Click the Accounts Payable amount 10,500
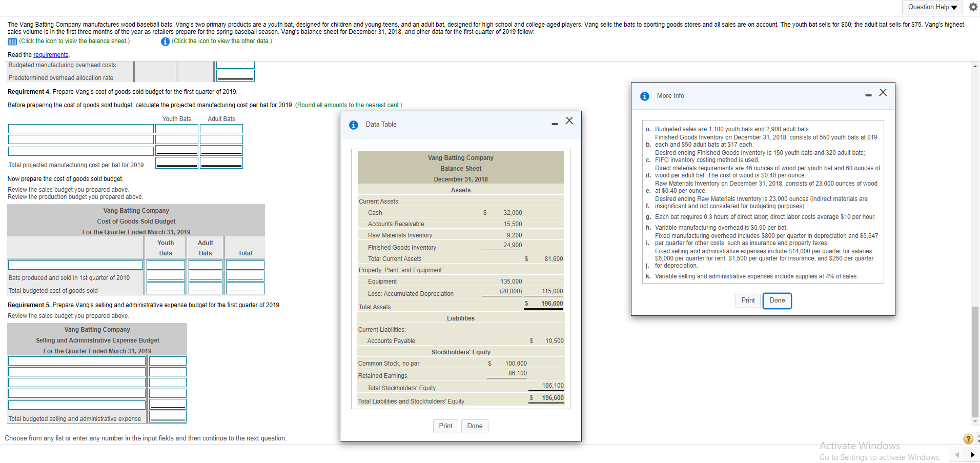The width and height of the screenshot is (980, 463). click(x=554, y=341)
